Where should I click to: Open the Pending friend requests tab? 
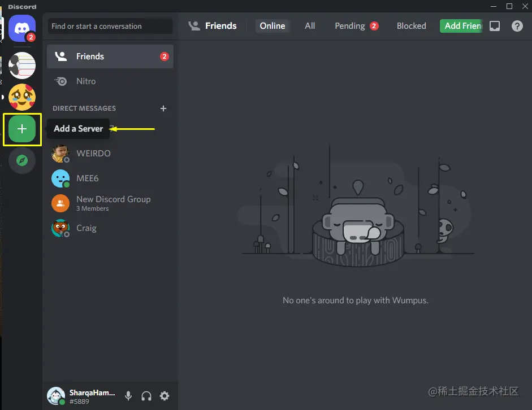click(356, 26)
